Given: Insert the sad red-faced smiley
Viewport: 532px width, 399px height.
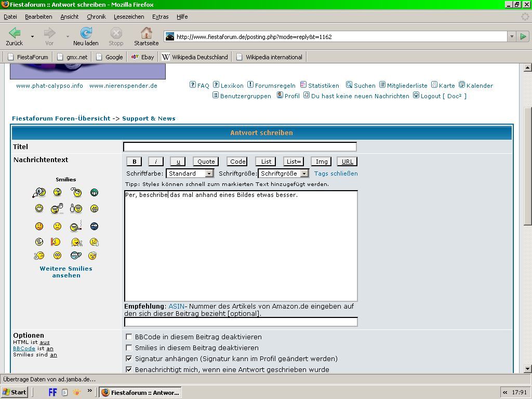Looking at the screenshot, I should (39, 226).
